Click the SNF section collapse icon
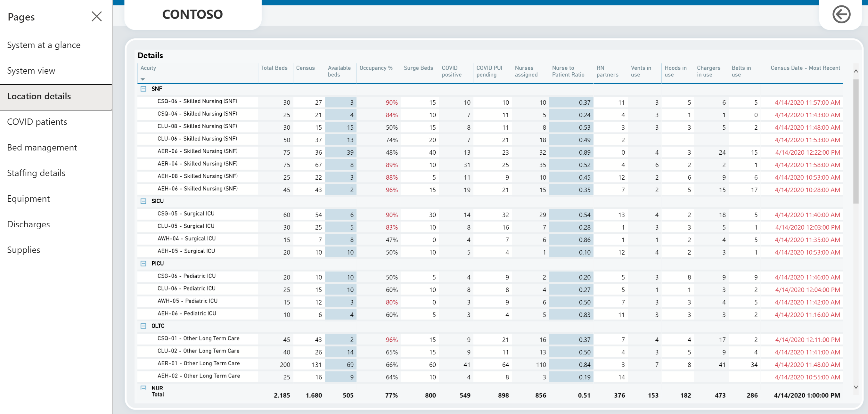This screenshot has width=868, height=414. [143, 89]
